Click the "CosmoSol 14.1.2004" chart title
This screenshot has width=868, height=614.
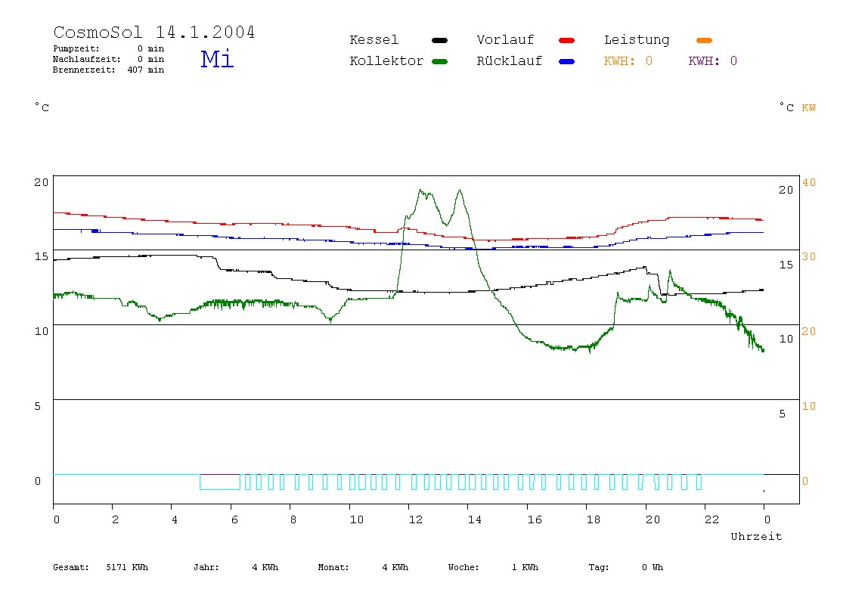click(154, 32)
